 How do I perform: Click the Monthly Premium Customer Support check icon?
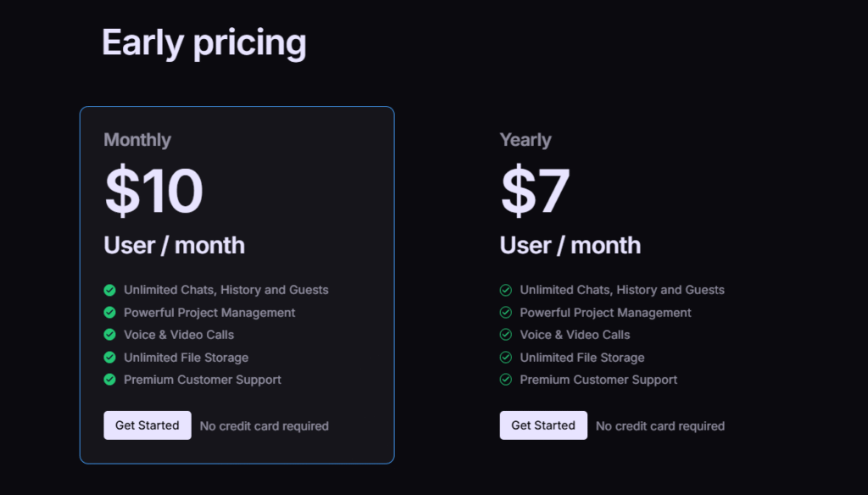point(109,380)
